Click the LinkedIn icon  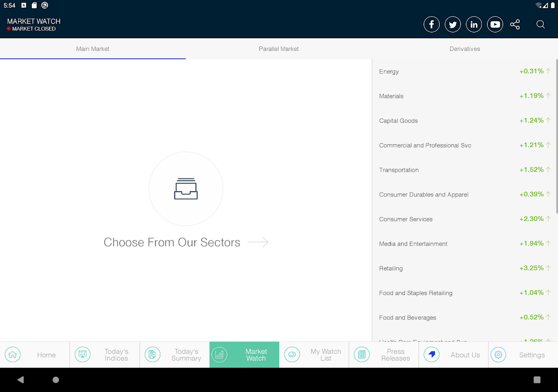pyautogui.click(x=474, y=24)
